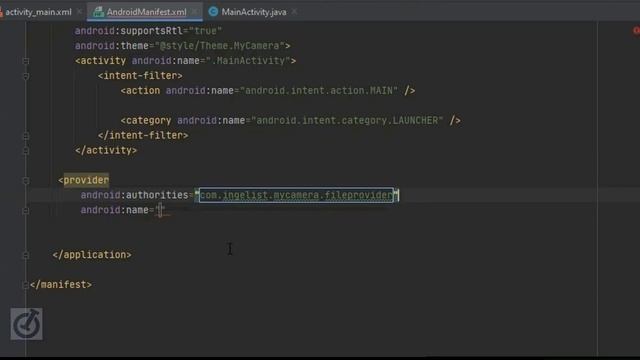The height and width of the screenshot is (360, 640).
Task: Click the highlighted provider tag name
Action: pyautogui.click(x=86, y=180)
